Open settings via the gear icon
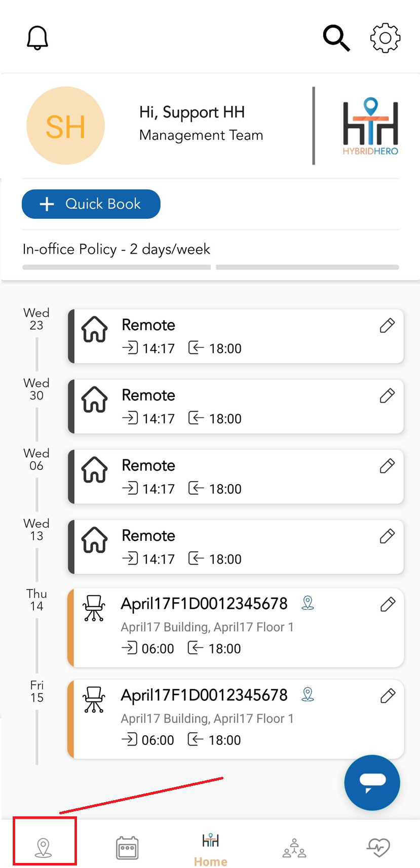This screenshot has width=420, height=868. click(385, 38)
